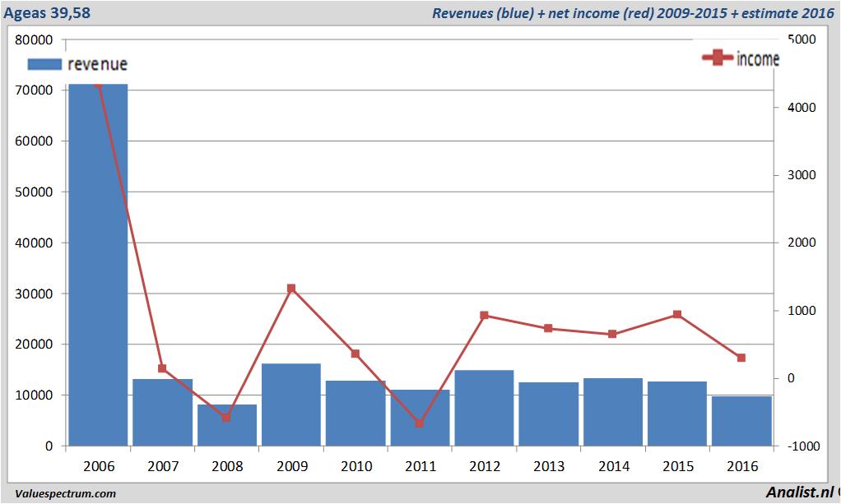Viewport: 841px width, 504px height.
Task: Select the 2011 revenue bar
Action: [x=420, y=418]
